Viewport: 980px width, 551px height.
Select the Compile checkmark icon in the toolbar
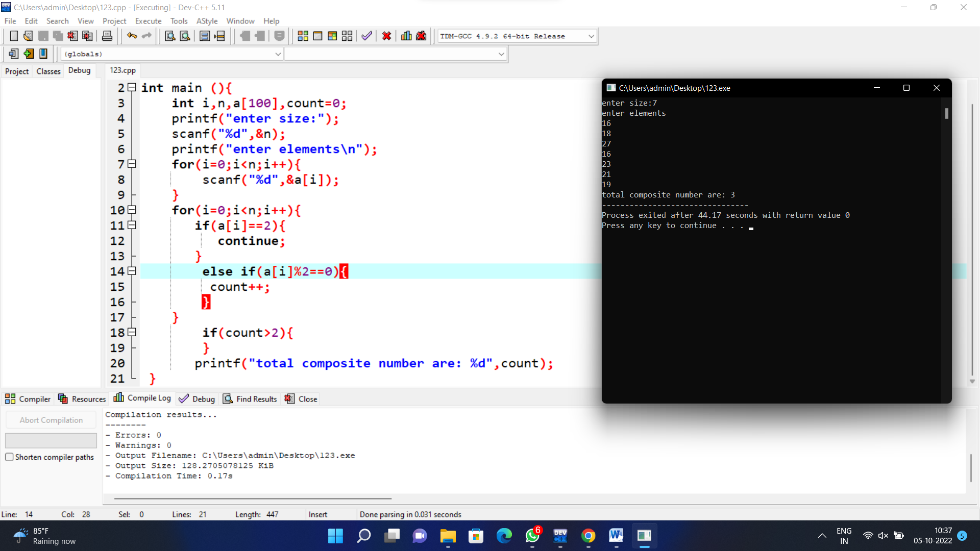click(366, 36)
